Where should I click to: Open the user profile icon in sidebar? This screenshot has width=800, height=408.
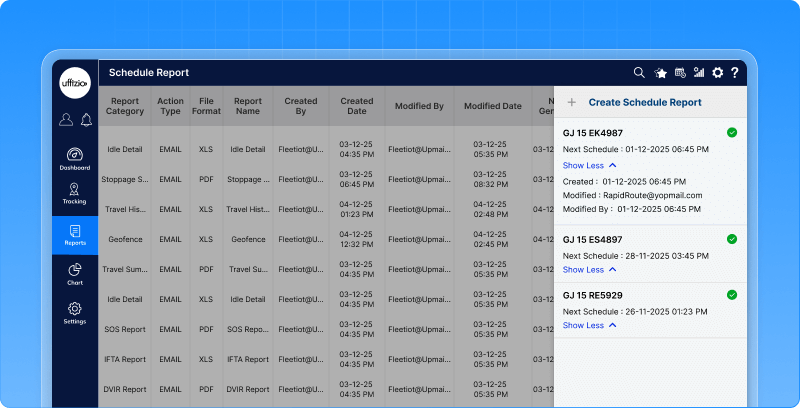click(66, 120)
